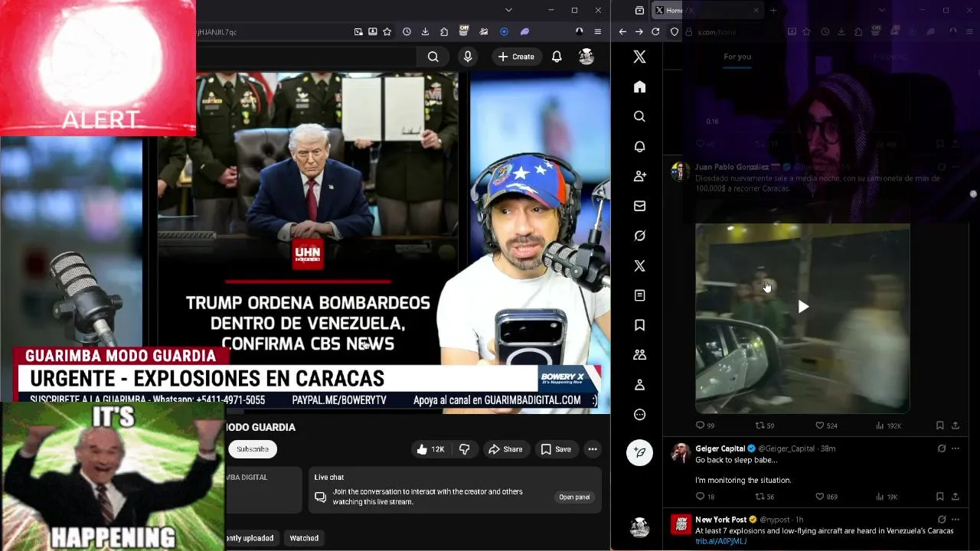This screenshot has width=980, height=551.
Task: Bookmark page star in YouTube browser
Action: pos(387,31)
